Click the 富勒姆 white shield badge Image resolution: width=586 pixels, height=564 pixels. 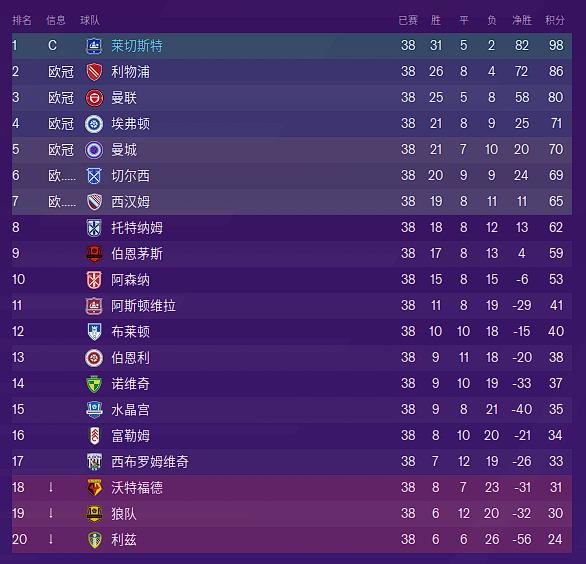(95, 436)
